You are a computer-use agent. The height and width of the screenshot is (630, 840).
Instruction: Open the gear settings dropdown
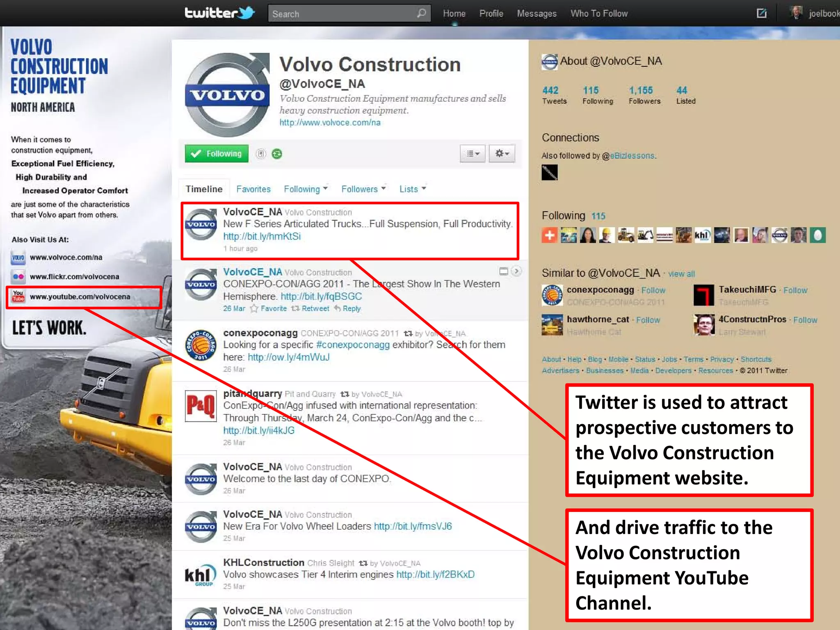(x=502, y=153)
